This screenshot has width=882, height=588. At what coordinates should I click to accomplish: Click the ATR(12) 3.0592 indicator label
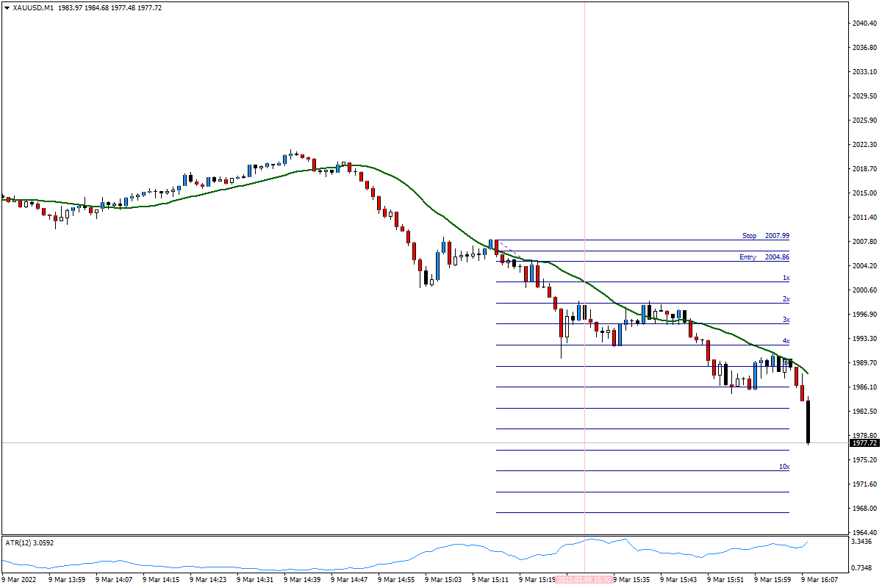[29, 542]
